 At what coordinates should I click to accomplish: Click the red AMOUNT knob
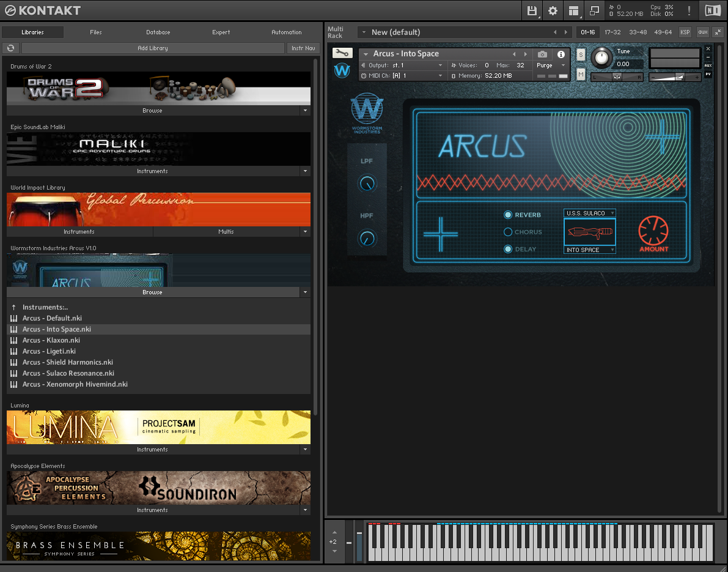tap(653, 231)
